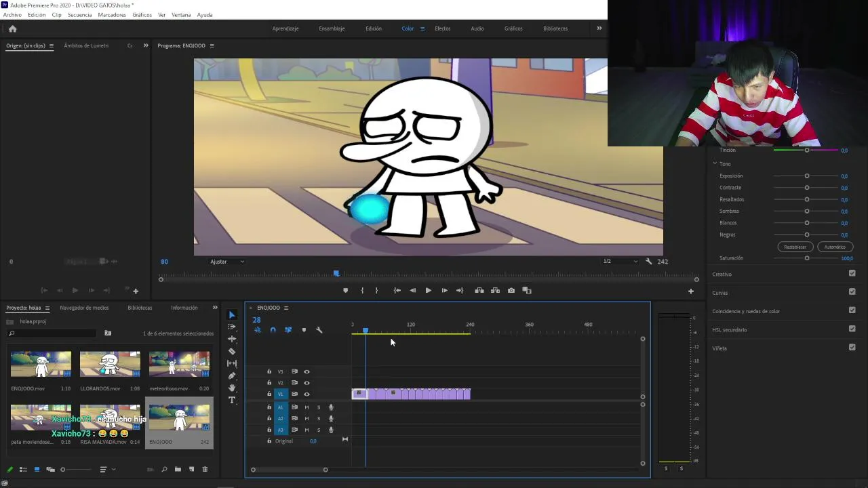Open the Ajustar zoom dropdown
This screenshot has width=868, height=488.
227,262
